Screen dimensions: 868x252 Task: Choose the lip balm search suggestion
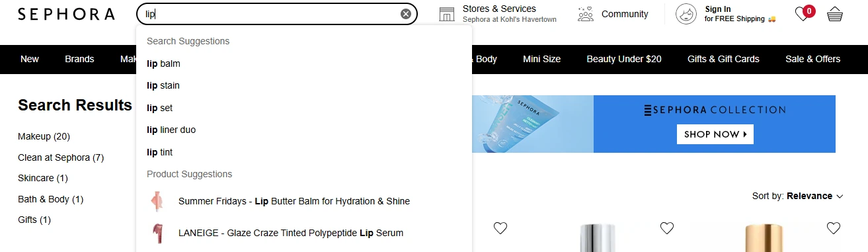click(x=163, y=63)
